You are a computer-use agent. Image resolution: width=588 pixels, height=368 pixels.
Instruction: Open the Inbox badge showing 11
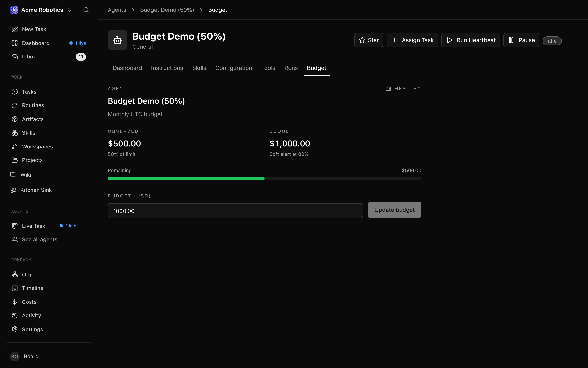point(81,57)
